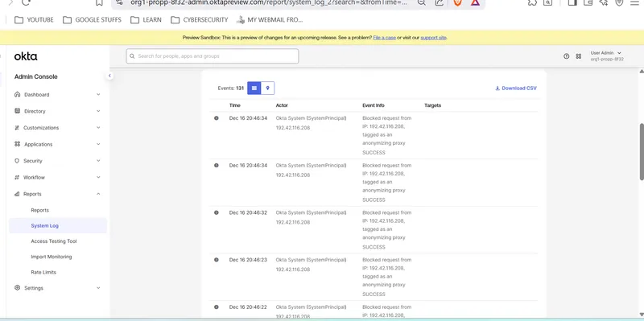Expand event row at Dec 16 20:46:32
The image size is (644, 321).
click(x=217, y=212)
